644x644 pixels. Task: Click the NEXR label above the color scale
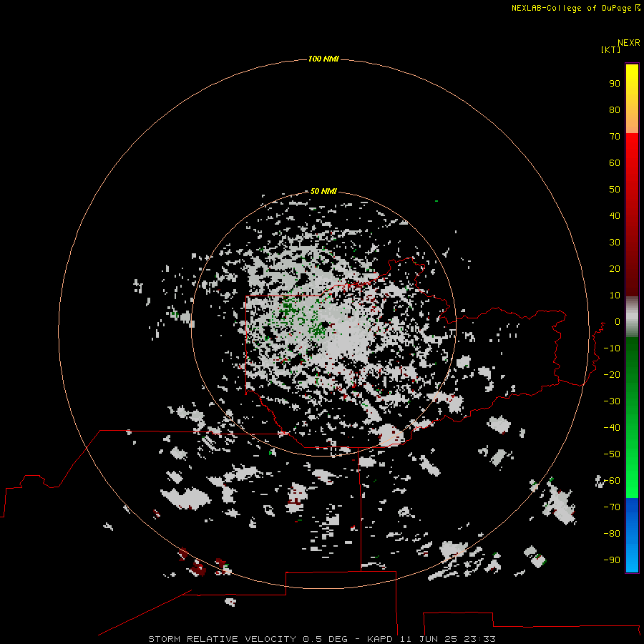pyautogui.click(x=629, y=43)
